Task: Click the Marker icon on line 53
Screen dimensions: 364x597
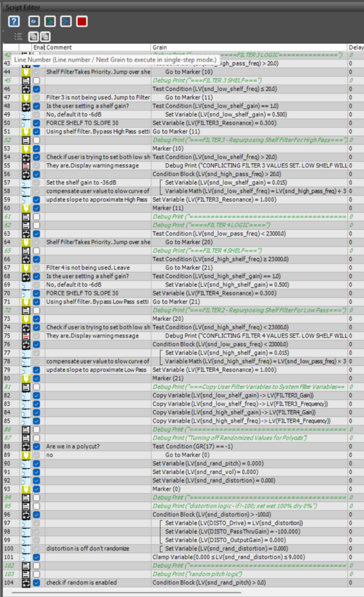Action: tap(26, 149)
